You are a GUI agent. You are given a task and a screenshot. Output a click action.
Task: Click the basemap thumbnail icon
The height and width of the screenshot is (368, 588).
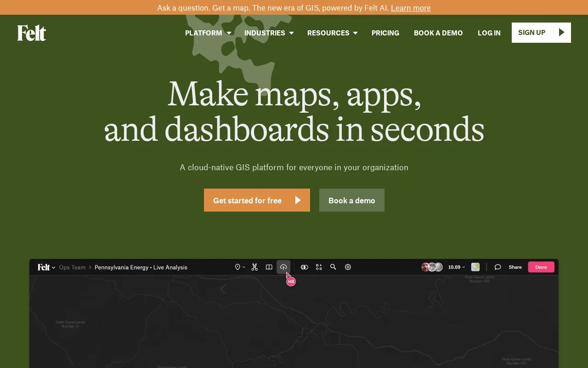475,267
